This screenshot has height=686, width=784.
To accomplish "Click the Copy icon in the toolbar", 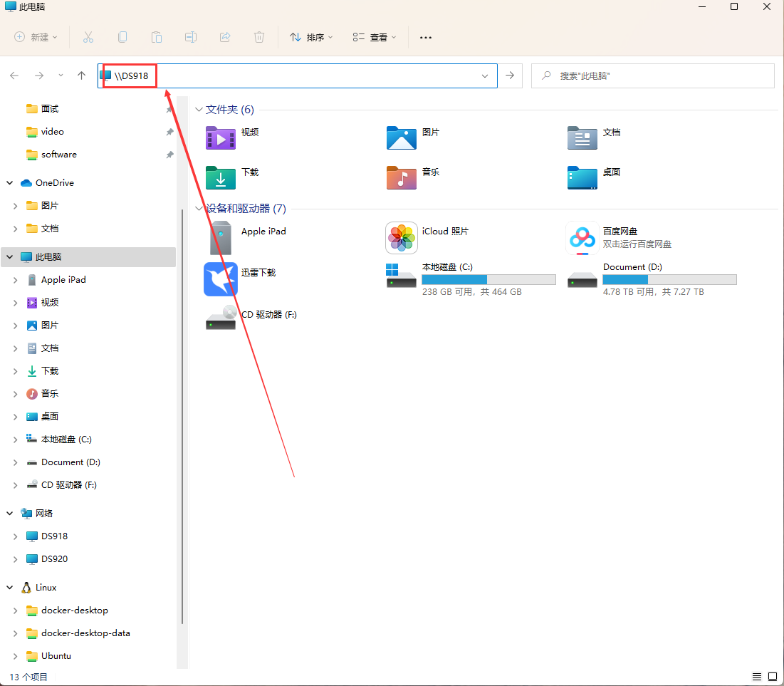I will pyautogui.click(x=122, y=37).
